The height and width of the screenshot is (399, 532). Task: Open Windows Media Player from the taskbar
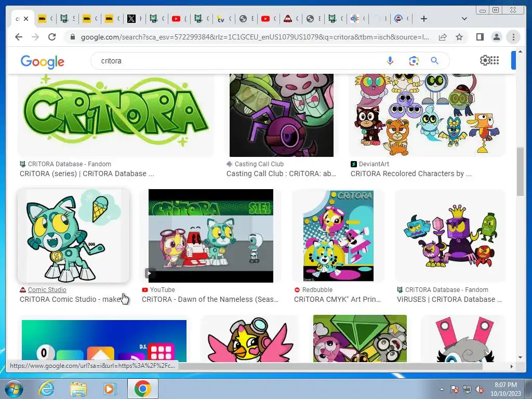tap(110, 389)
